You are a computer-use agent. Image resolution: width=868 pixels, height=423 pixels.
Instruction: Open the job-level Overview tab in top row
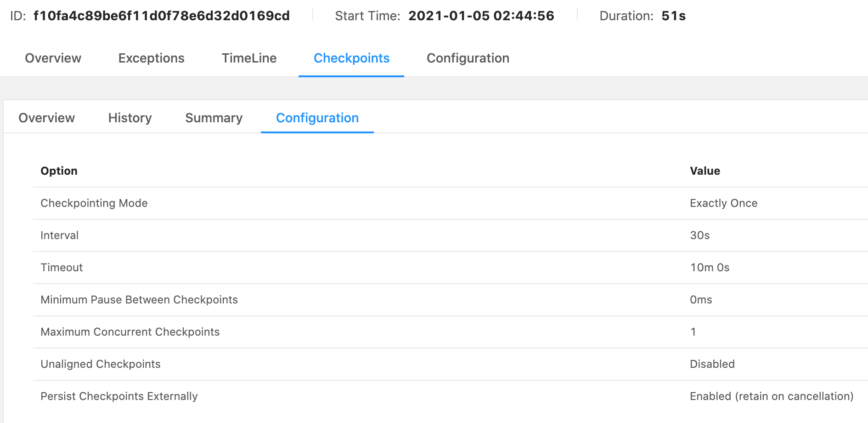pyautogui.click(x=53, y=58)
